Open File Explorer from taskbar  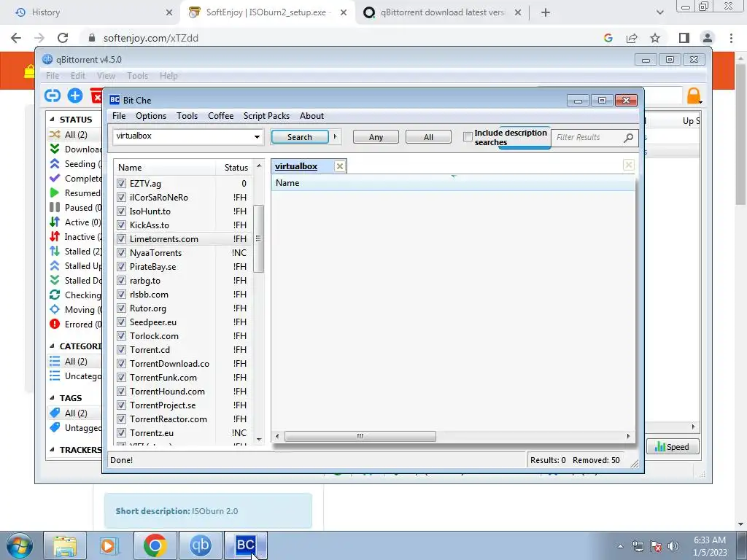65,545
